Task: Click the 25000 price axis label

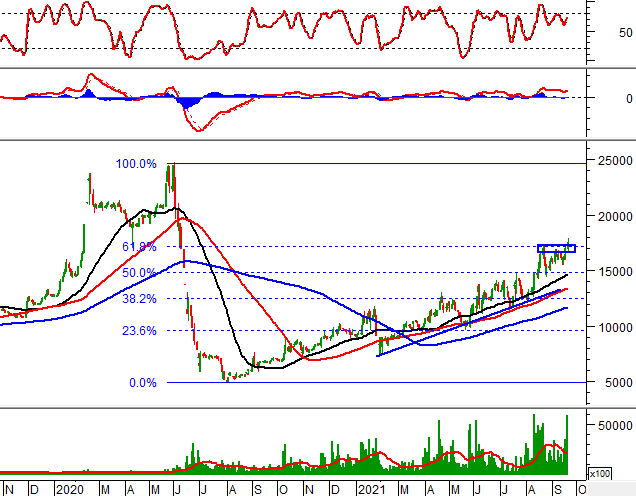Action: click(612, 161)
